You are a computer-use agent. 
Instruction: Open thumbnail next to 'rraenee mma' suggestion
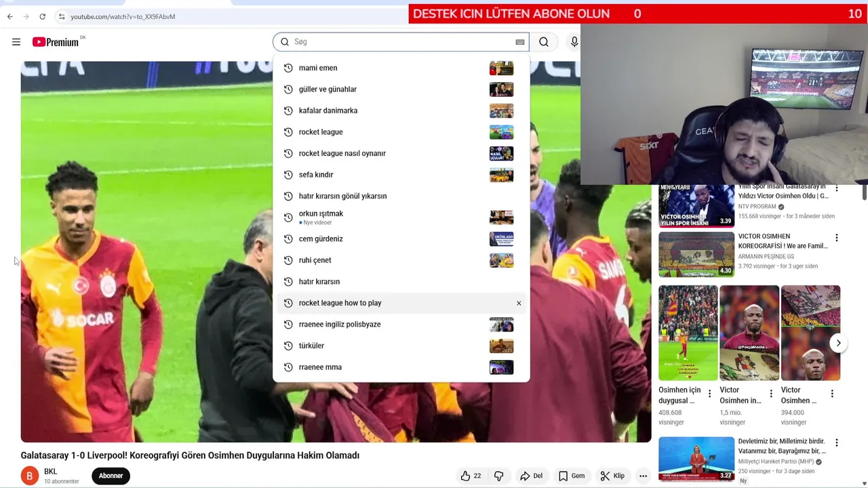point(501,367)
